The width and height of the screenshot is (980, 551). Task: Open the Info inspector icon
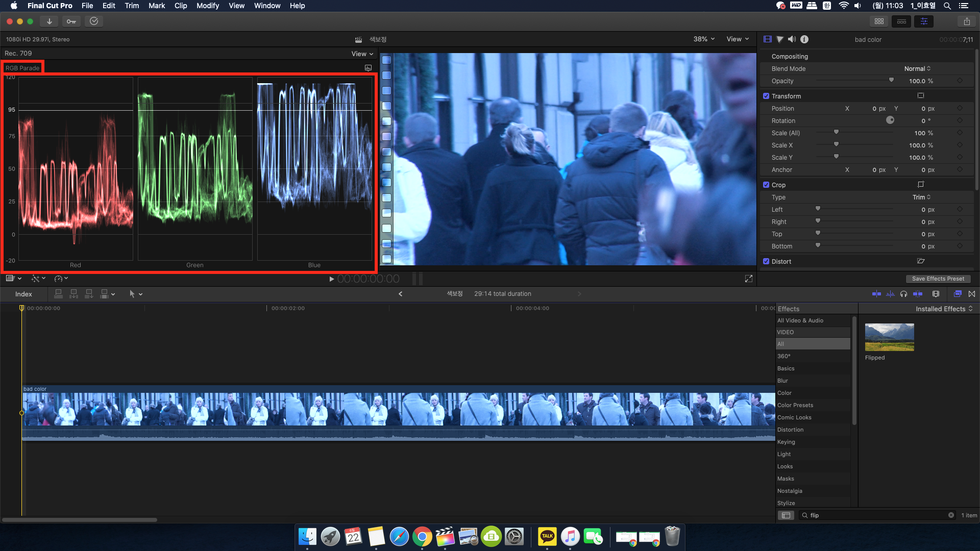point(804,39)
